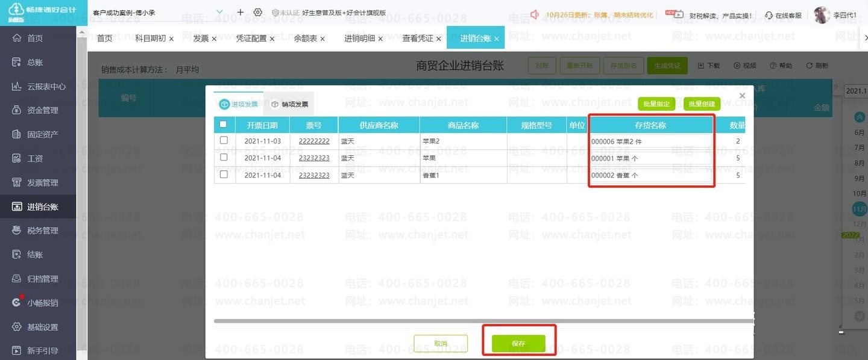Click the settings gear in top bar
868x360 pixels.
pos(258,12)
